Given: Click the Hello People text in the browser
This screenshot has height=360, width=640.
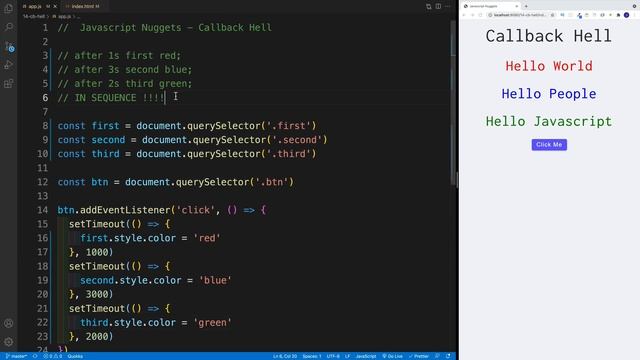Looking at the screenshot, I should (x=549, y=94).
